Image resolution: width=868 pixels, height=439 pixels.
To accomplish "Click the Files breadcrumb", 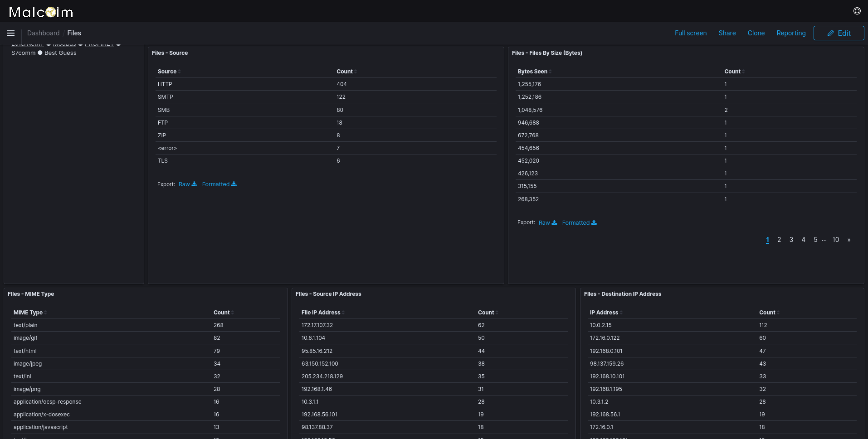I will (74, 33).
